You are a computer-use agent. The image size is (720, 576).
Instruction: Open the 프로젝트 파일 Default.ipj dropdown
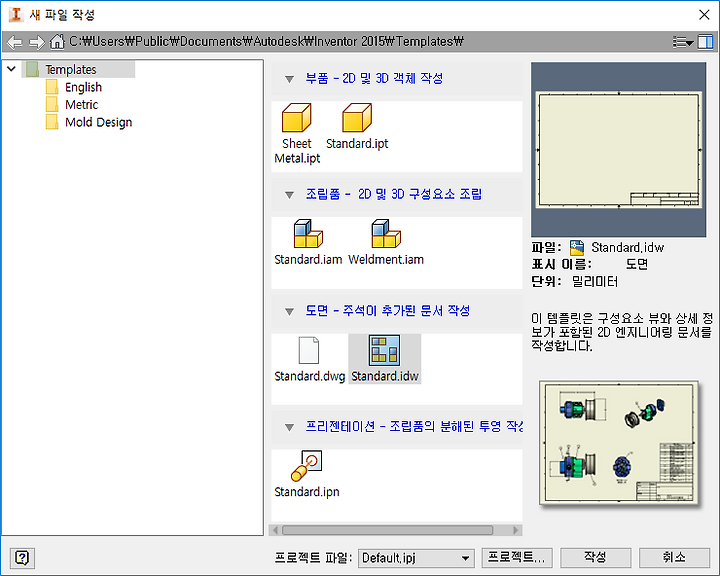pyautogui.click(x=416, y=558)
